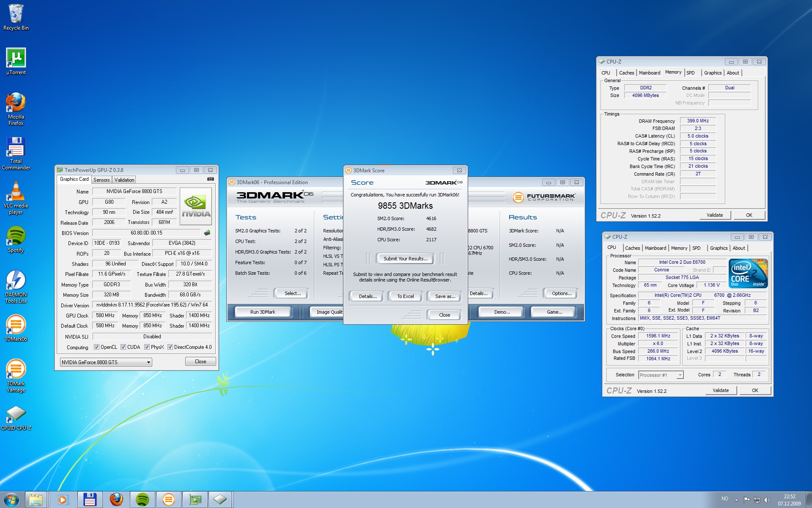This screenshot has height=508, width=812.
Task: Switch to Total Commander in the taskbar
Action: click(x=90, y=500)
